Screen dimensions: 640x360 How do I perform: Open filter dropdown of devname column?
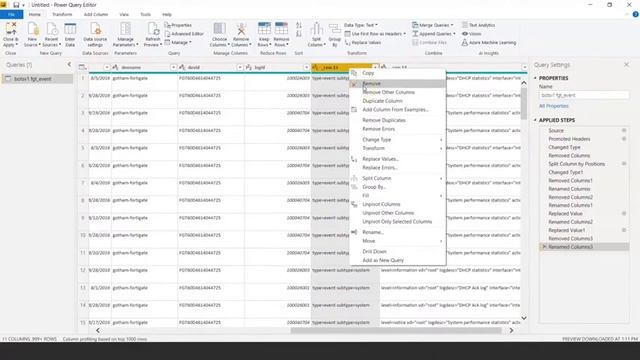(173, 67)
